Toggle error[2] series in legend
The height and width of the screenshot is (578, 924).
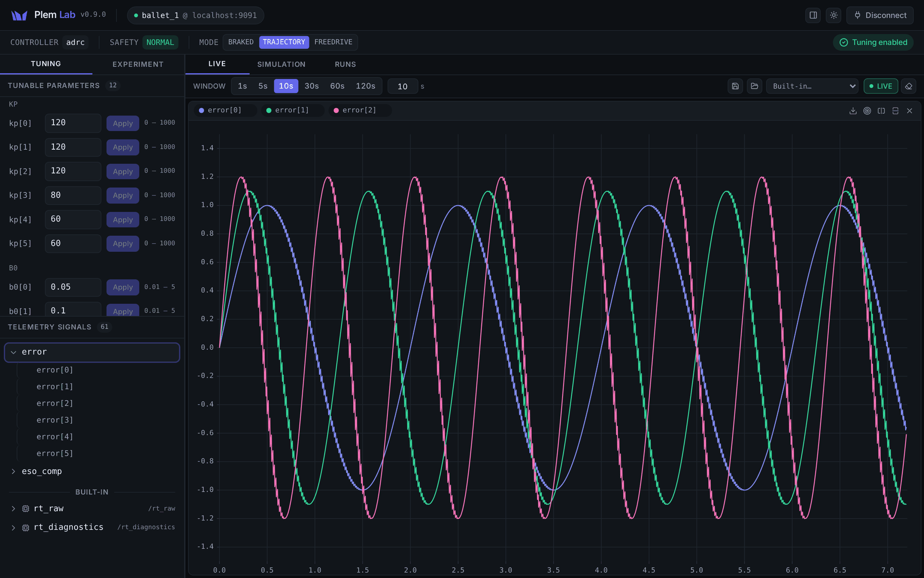359,110
